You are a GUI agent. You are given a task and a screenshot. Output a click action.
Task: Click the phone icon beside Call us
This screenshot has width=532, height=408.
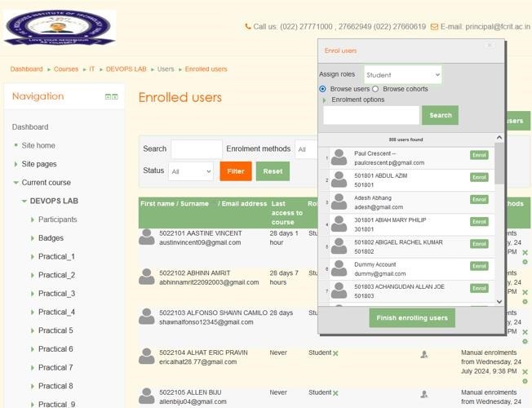[x=248, y=27]
